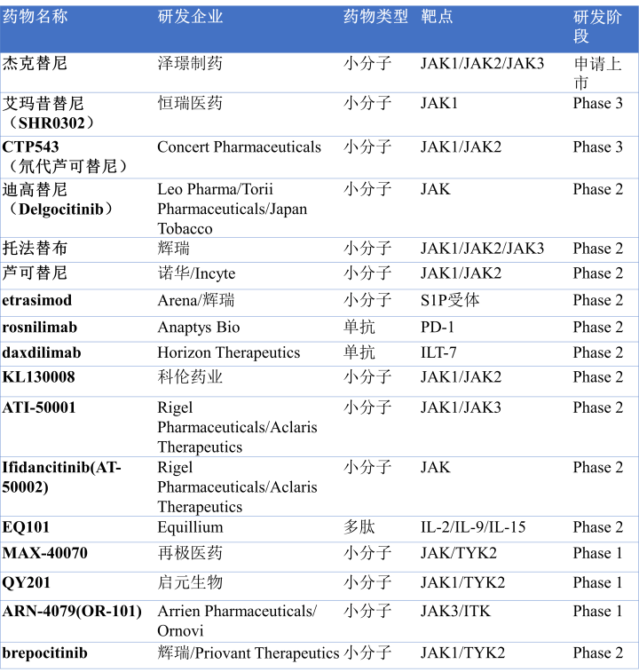This screenshot has height=672, width=639.
Task: Click Phase 2 in the brepocitinib row
Action: point(597,653)
